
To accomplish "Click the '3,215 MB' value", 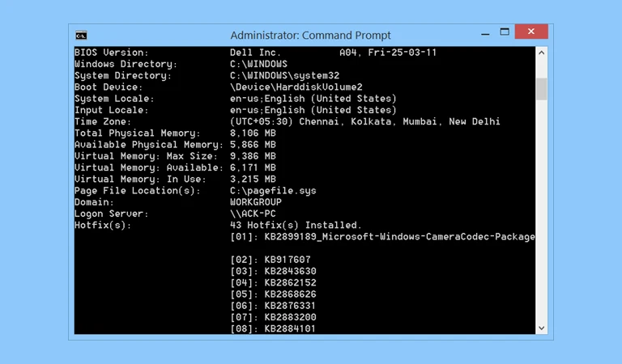I will (253, 179).
